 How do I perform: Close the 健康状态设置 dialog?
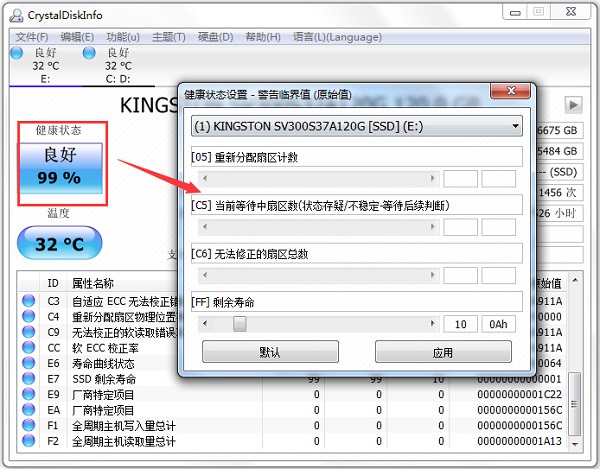tap(510, 91)
